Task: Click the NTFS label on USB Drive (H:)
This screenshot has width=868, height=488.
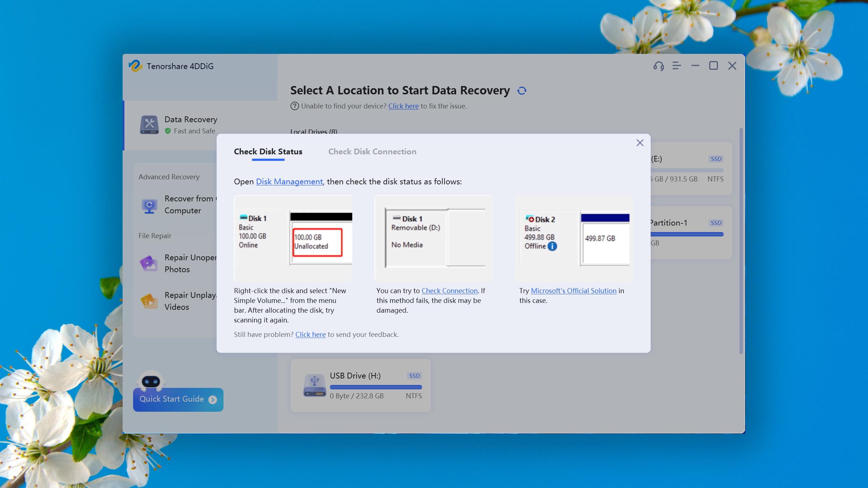Action: point(414,396)
